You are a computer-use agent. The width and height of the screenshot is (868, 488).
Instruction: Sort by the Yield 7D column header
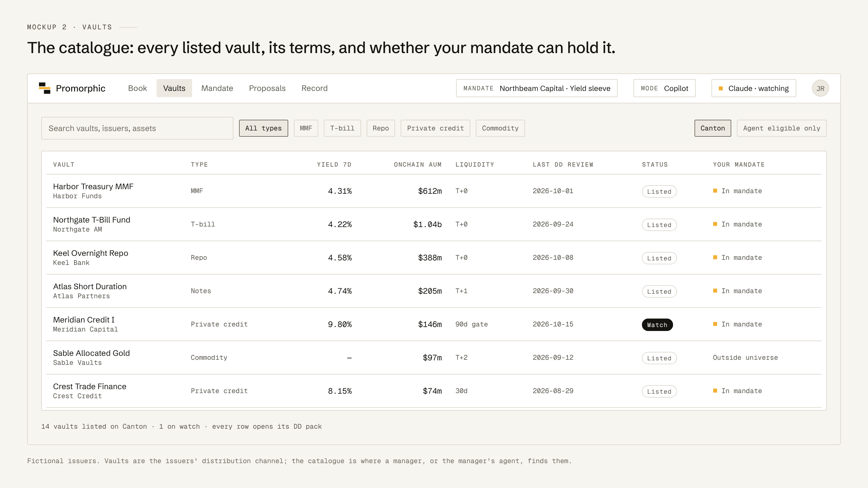click(x=334, y=165)
